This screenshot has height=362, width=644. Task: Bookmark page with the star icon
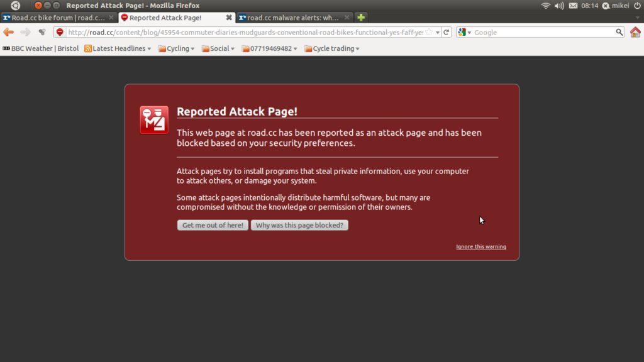(429, 32)
